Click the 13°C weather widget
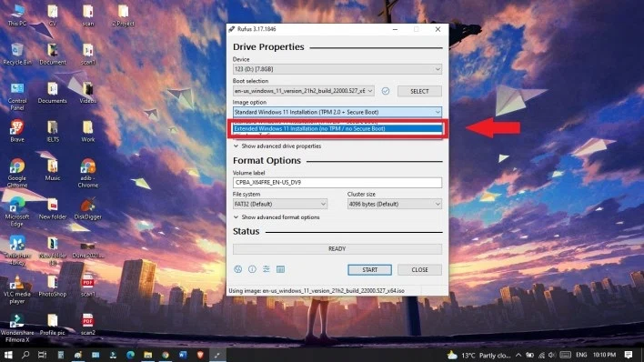Image resolution: width=644 pixels, height=362 pixels. [478, 355]
